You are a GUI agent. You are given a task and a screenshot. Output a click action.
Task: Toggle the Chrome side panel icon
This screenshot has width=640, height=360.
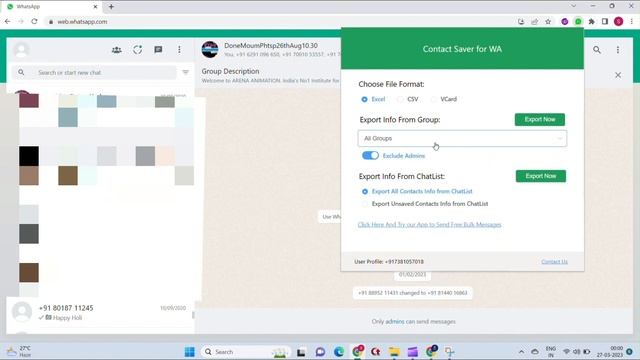[605, 22]
